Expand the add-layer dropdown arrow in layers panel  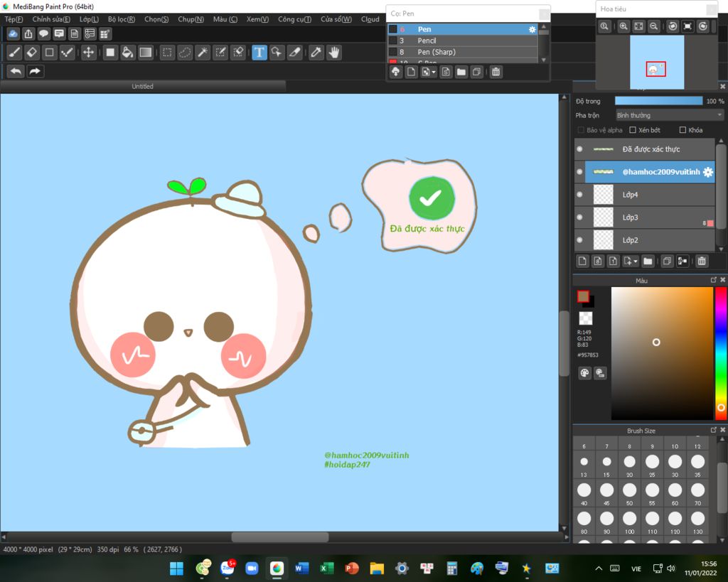(x=636, y=262)
